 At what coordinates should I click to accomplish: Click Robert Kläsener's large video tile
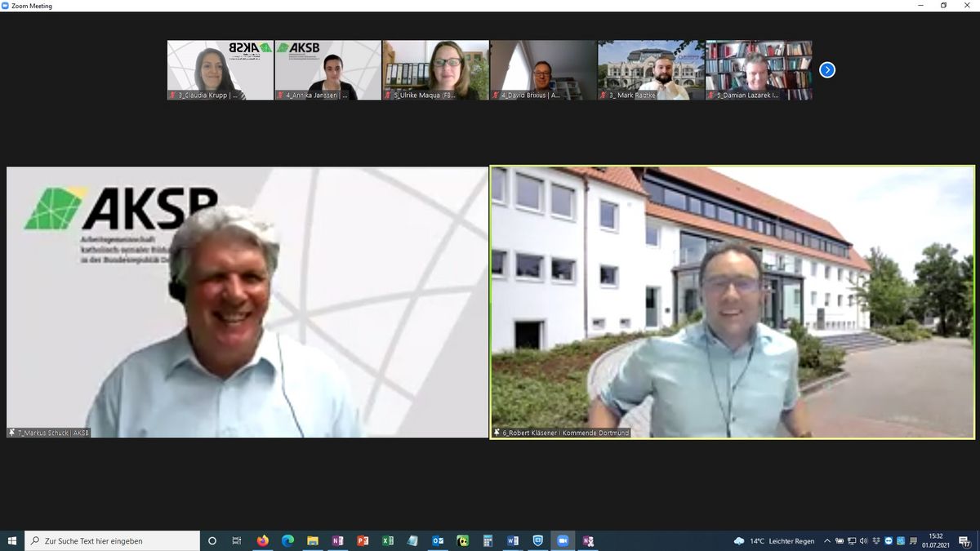733,302
